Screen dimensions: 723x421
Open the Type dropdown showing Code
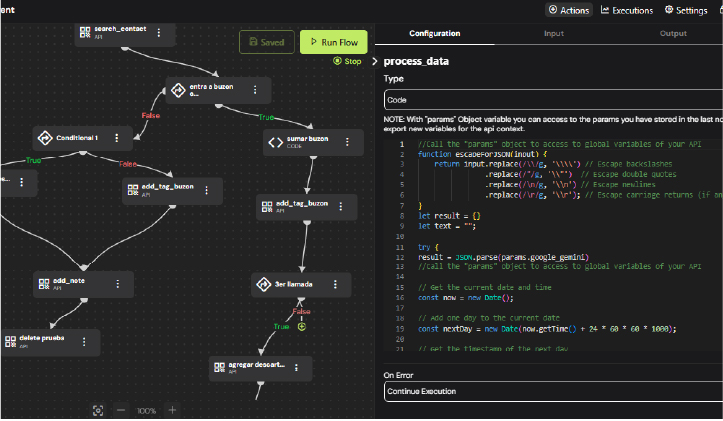pyautogui.click(x=553, y=100)
